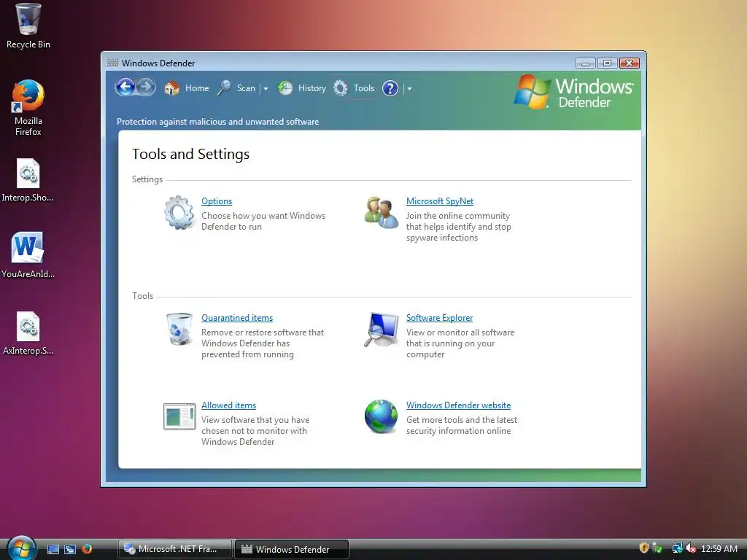
Task: Open the Software Explorer link
Action: pyautogui.click(x=439, y=318)
